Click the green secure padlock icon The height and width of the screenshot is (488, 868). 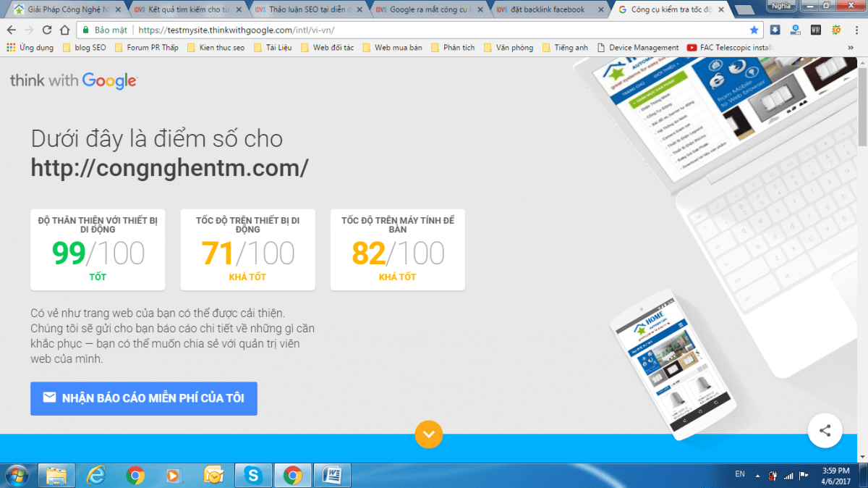click(x=85, y=30)
